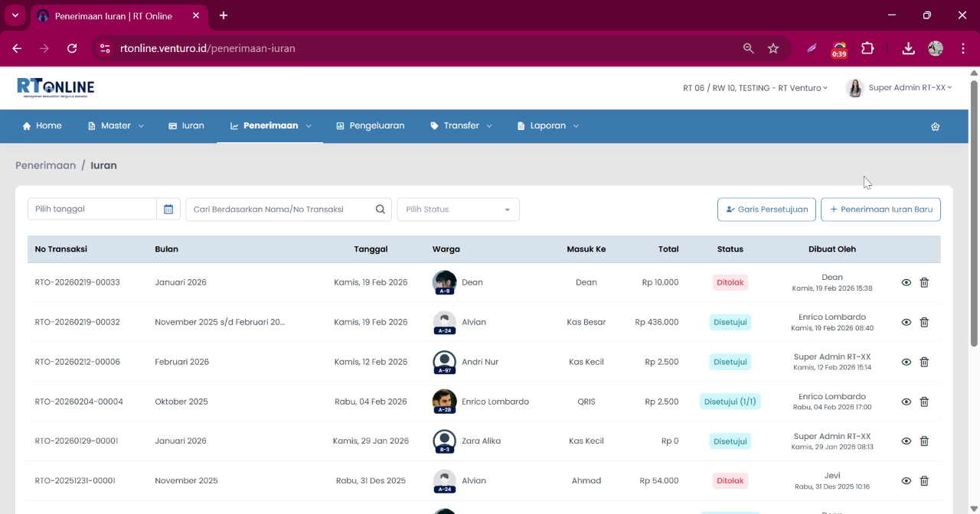
Task: Click the Kas Besar cell
Action: (x=586, y=322)
